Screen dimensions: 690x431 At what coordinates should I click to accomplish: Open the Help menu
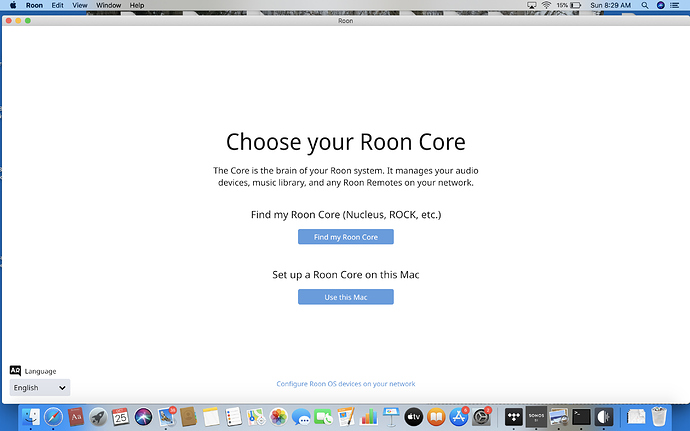coord(137,5)
